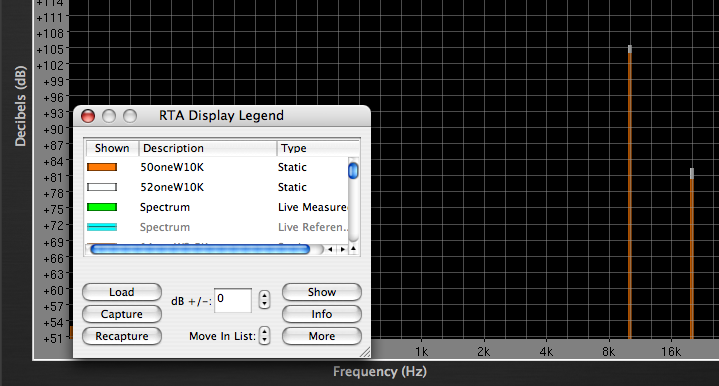Viewport: 719px width, 386px height.
Task: Select the 50oneW10K row description
Action: click(x=172, y=167)
